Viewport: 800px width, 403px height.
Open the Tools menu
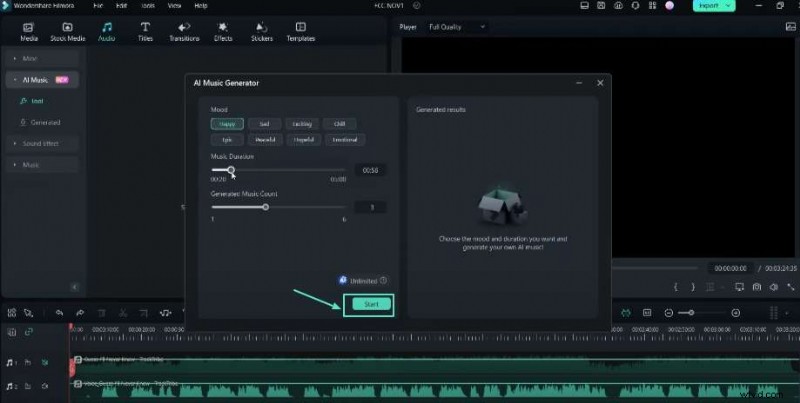point(147,6)
